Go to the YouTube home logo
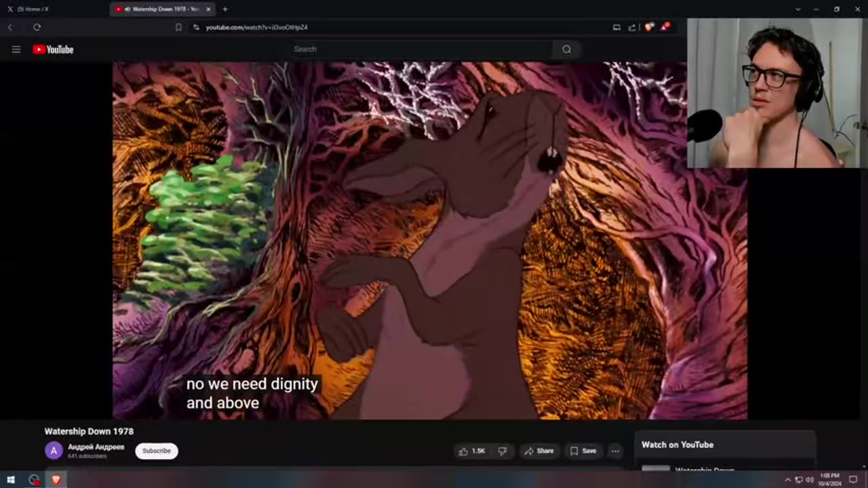The height and width of the screenshot is (488, 868). click(x=53, y=49)
